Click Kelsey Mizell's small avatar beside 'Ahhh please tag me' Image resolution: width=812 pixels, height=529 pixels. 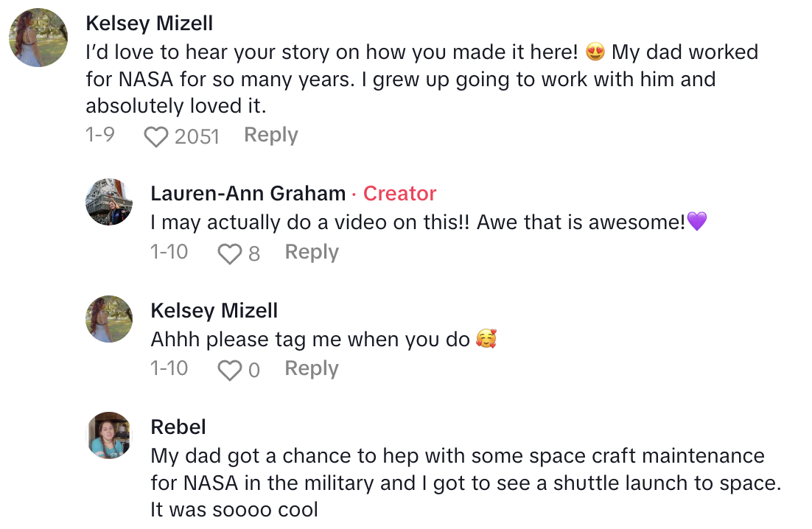(109, 319)
